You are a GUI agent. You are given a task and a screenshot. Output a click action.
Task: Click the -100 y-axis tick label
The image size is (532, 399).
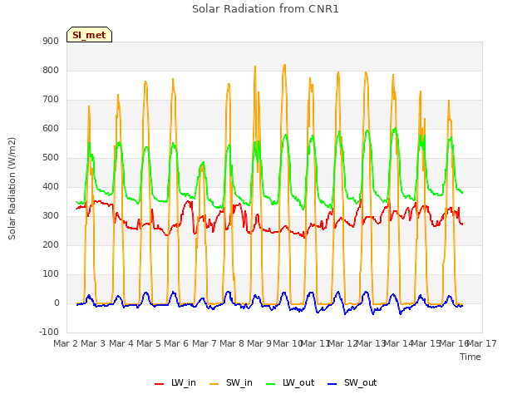pyautogui.click(x=49, y=332)
